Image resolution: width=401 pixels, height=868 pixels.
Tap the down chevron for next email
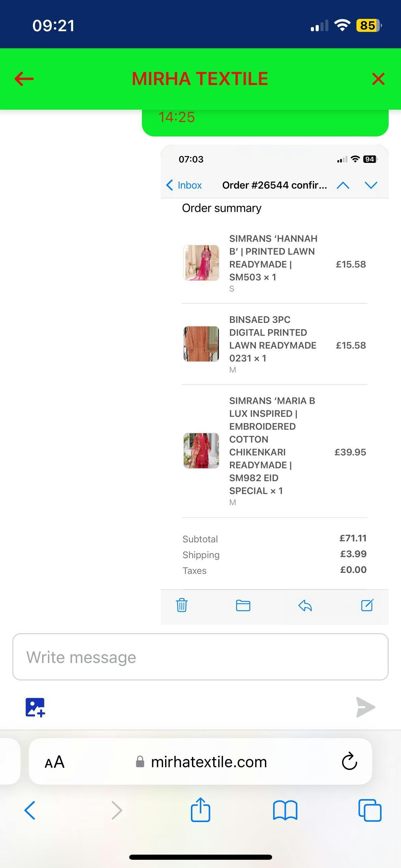(371, 185)
